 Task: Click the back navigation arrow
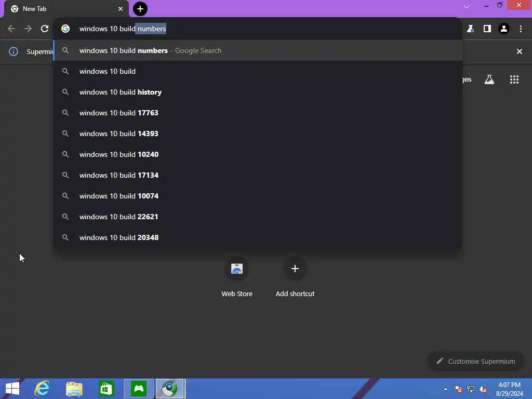(11, 29)
